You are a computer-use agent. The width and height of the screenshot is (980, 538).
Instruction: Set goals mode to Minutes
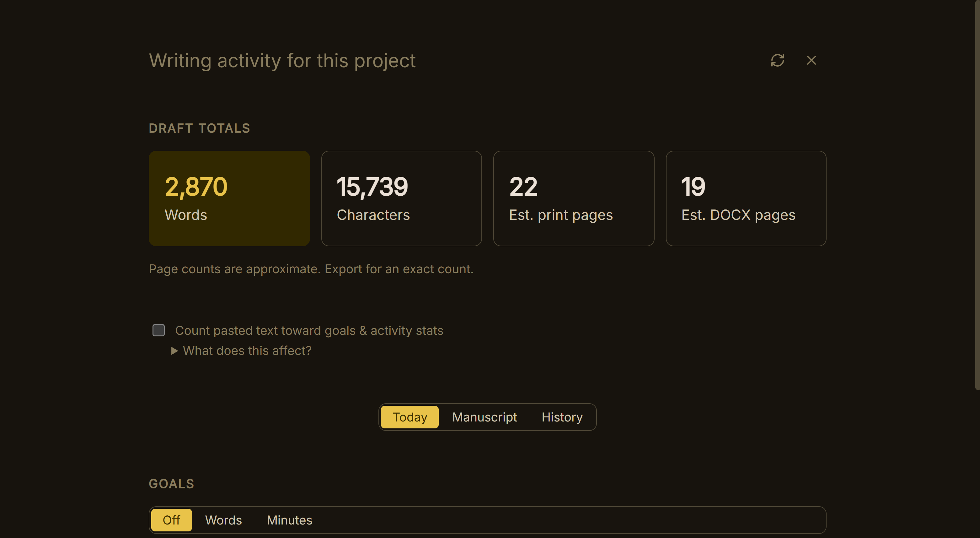pos(290,520)
